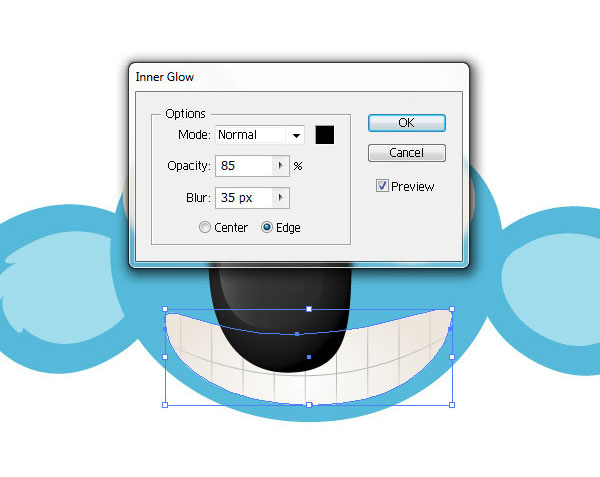Cancel the Inner Glow dialog
600x477 pixels.
pos(407,153)
